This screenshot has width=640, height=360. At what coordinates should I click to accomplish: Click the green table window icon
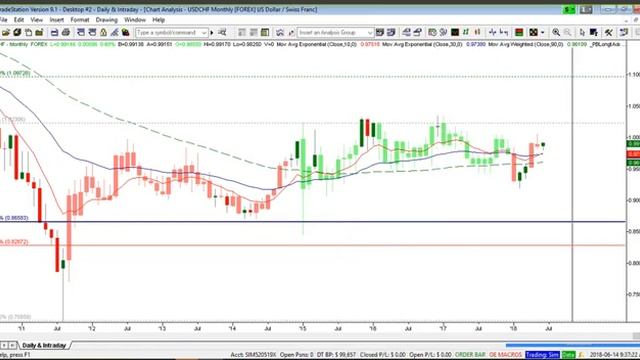pos(265,32)
